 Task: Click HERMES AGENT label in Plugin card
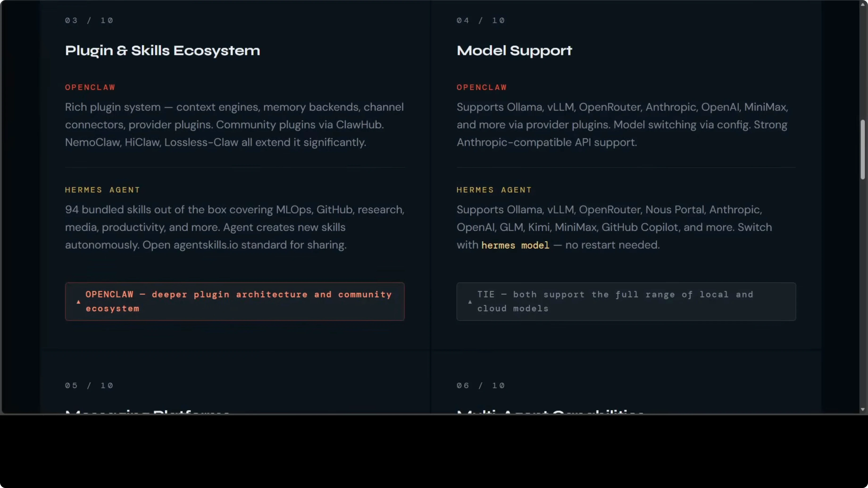coord(102,190)
